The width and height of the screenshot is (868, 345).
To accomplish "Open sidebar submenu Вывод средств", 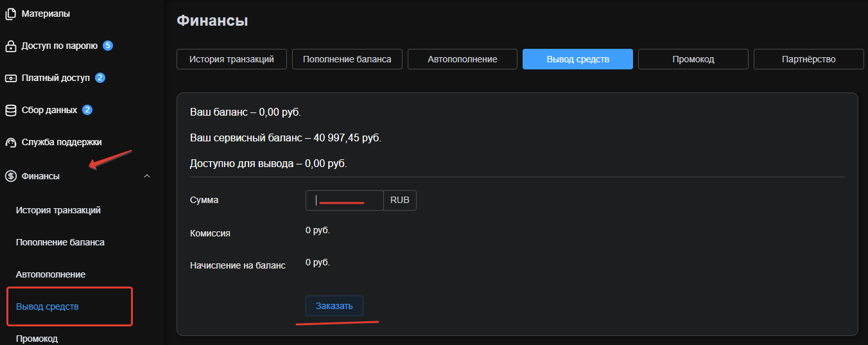I will pyautogui.click(x=48, y=306).
